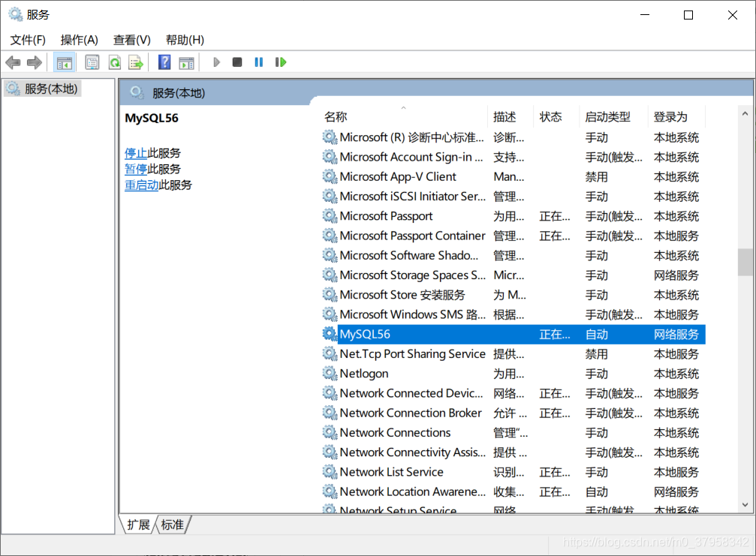This screenshot has width=756, height=556.
Task: Switch to the 标准 tab
Action: tap(172, 524)
